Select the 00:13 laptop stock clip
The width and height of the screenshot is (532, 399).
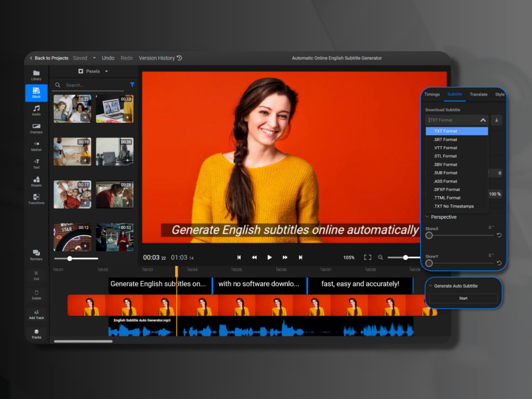[115, 109]
